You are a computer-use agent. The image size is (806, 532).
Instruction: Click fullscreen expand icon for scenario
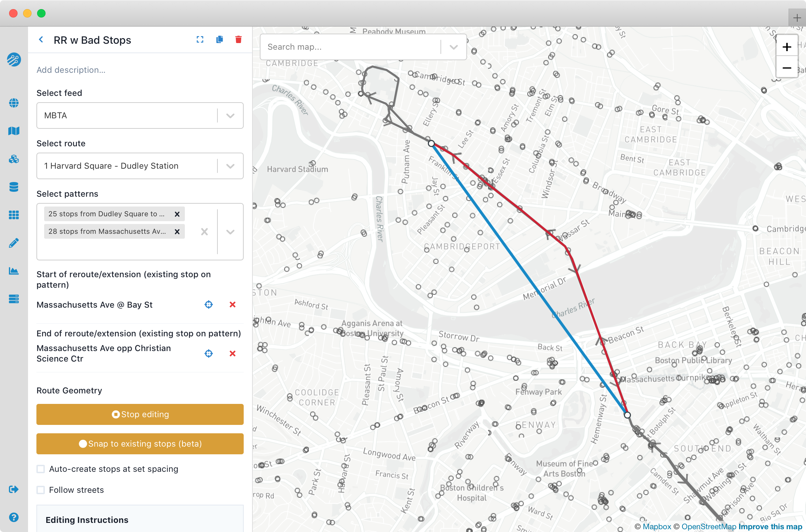[200, 39]
